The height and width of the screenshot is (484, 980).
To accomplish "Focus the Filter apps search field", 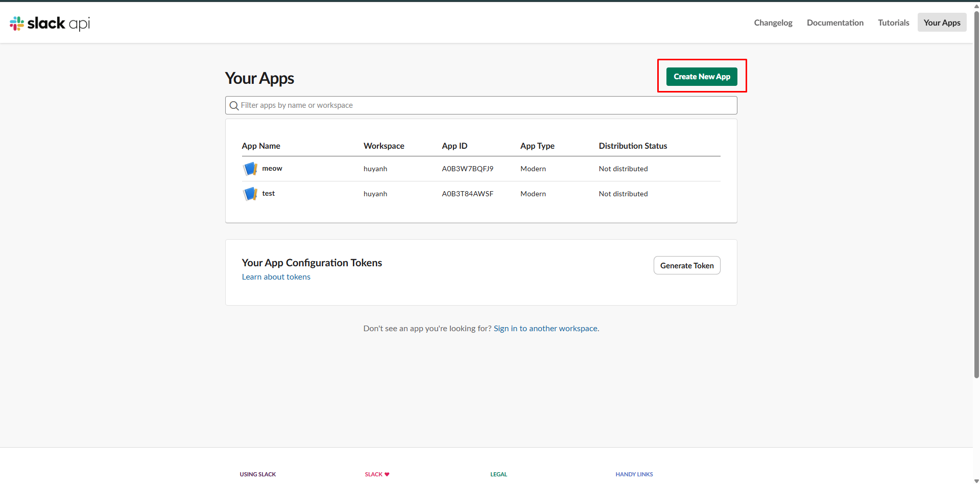I will point(481,105).
